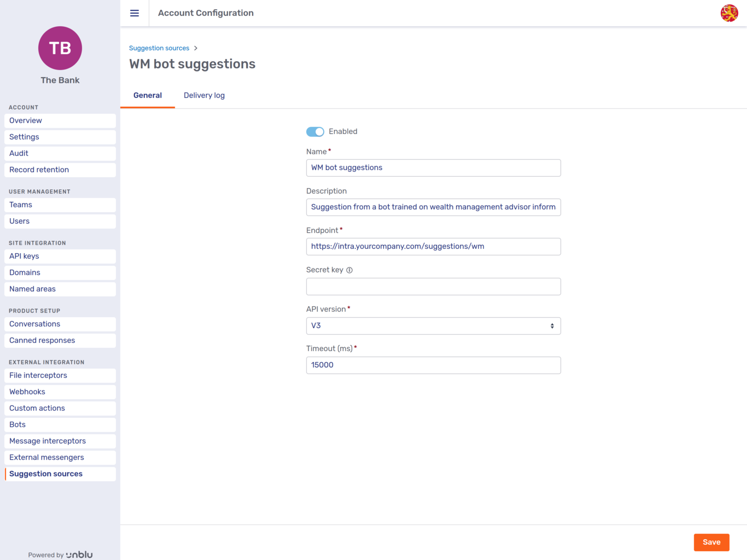Open Webhooks in the sidebar
The height and width of the screenshot is (560, 747).
tap(27, 392)
